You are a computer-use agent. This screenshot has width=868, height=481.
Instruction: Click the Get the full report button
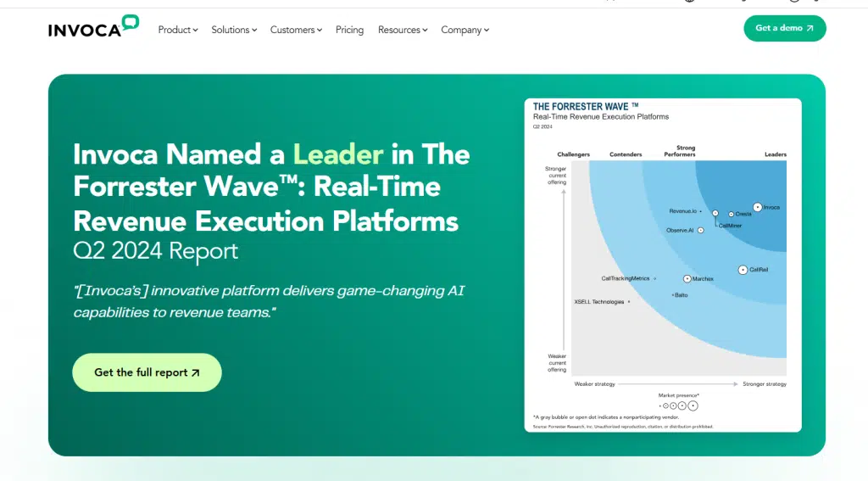pyautogui.click(x=147, y=372)
